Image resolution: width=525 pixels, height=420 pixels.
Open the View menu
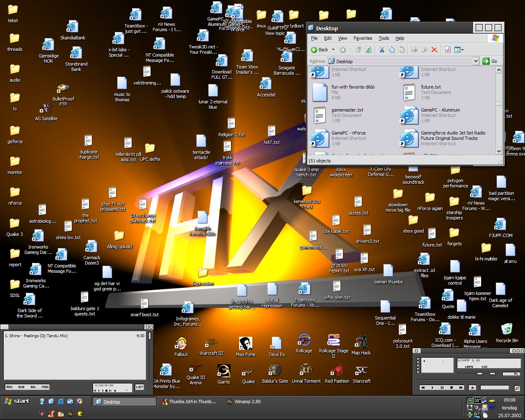[x=342, y=38]
